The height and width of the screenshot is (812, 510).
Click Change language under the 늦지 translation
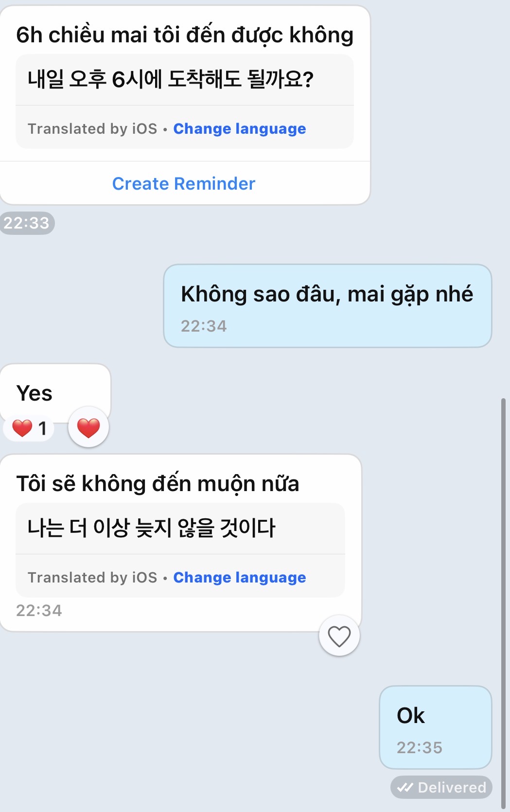click(x=240, y=578)
